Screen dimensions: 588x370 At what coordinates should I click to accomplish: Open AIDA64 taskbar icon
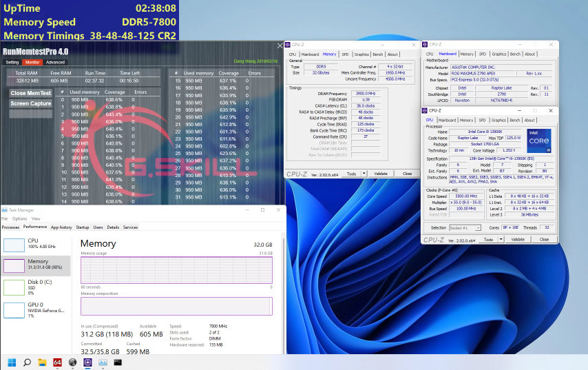point(57,362)
